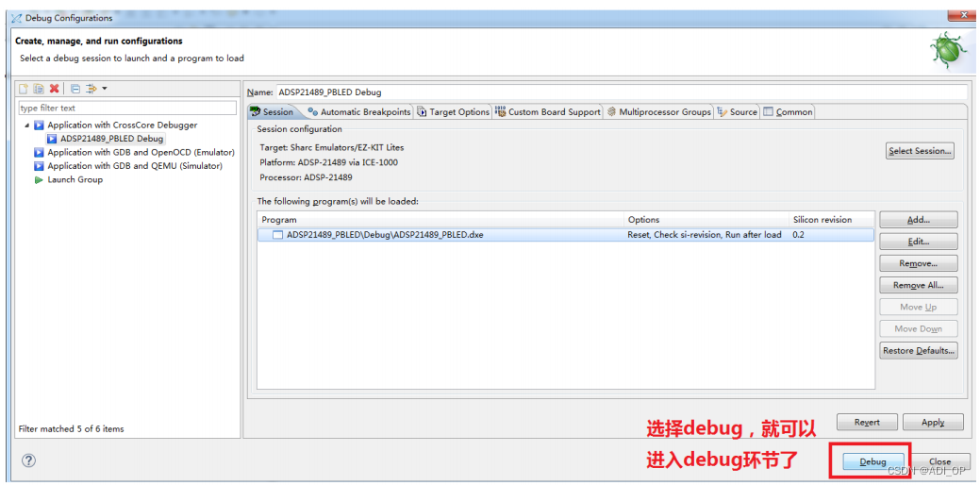The height and width of the screenshot is (485, 980).
Task: Open help via question mark icon
Action: pyautogui.click(x=28, y=460)
